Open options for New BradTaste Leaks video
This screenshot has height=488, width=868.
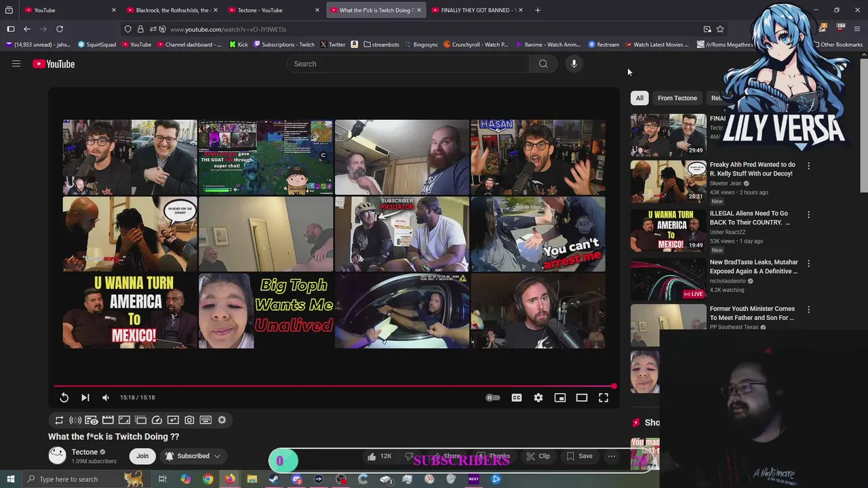(x=808, y=263)
